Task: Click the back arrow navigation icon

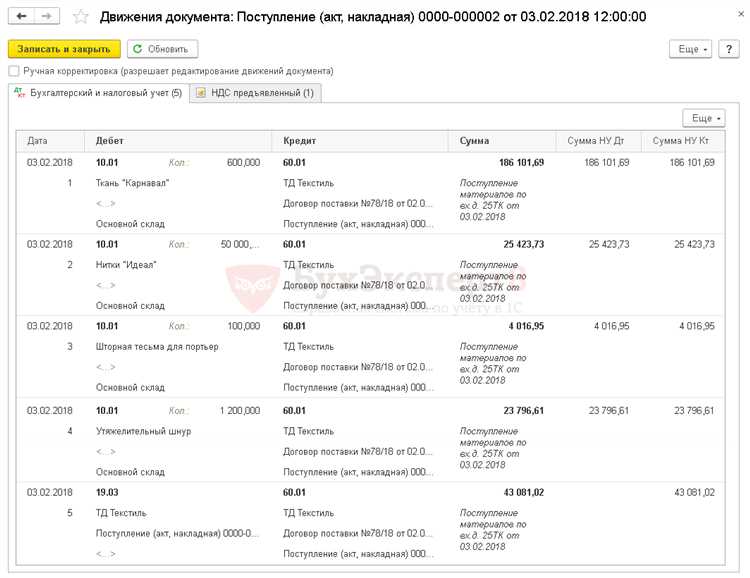Action: point(22,16)
